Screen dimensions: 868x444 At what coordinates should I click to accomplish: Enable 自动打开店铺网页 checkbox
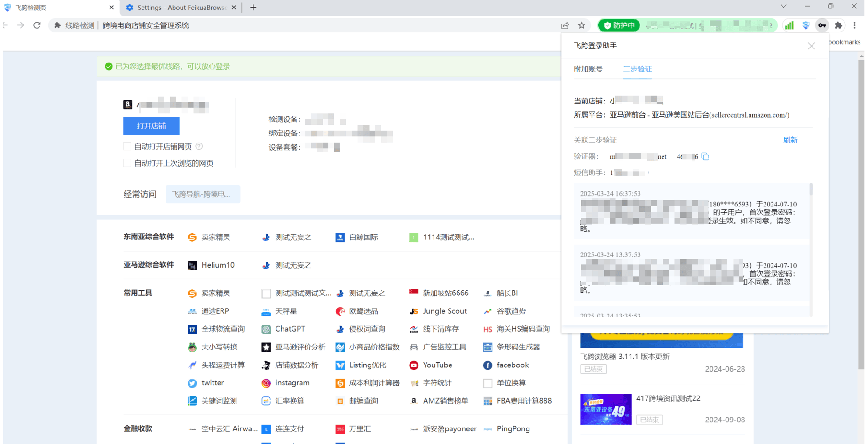click(127, 146)
